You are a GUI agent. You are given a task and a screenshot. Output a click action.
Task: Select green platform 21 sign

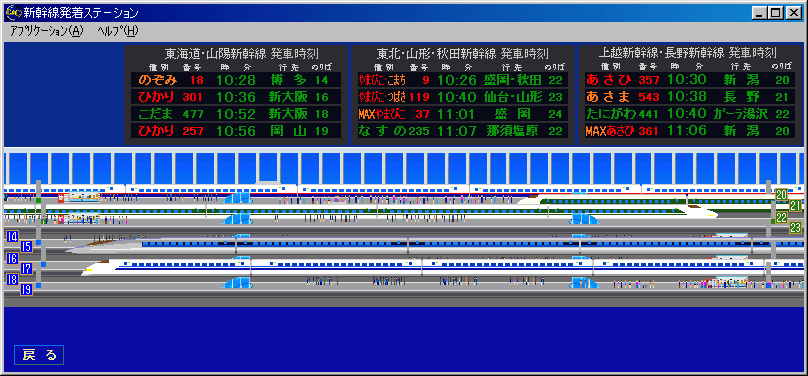click(x=796, y=206)
